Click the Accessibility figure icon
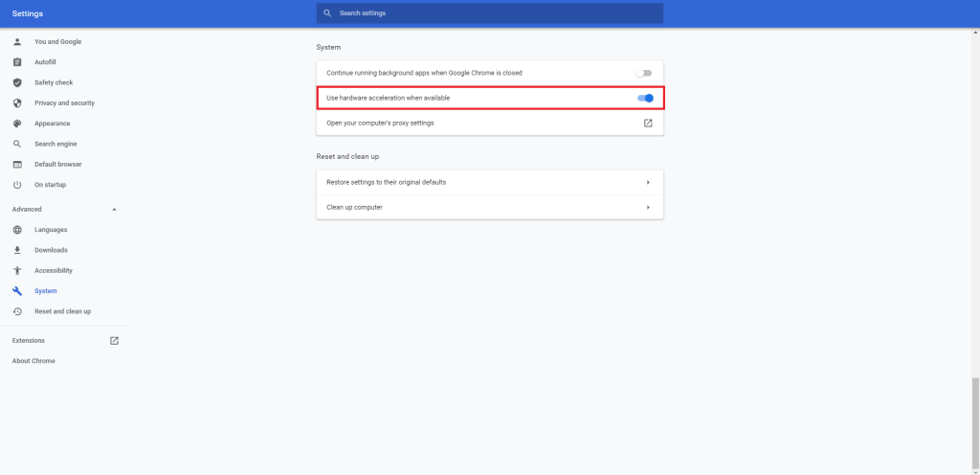The height and width of the screenshot is (475, 980). pyautogui.click(x=17, y=271)
